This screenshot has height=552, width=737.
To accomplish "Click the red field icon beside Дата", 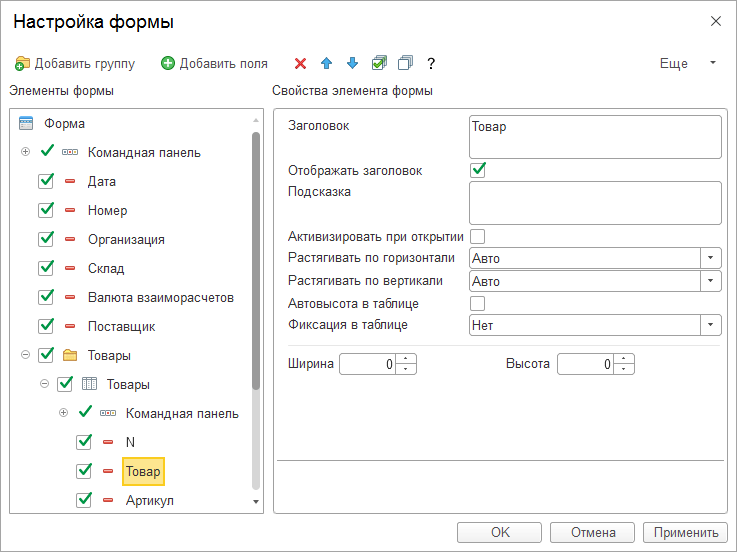I will pyautogui.click(x=70, y=181).
